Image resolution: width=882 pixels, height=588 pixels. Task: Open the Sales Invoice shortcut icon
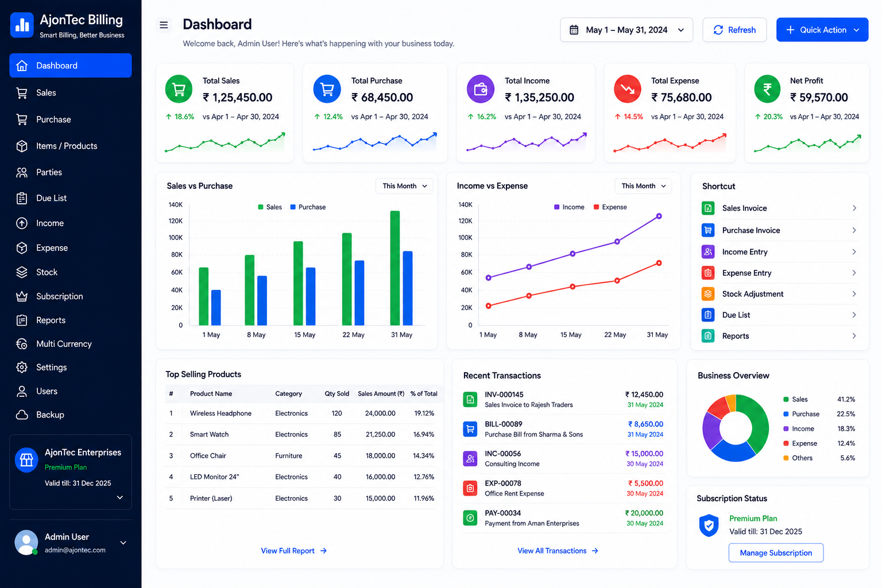click(x=708, y=208)
